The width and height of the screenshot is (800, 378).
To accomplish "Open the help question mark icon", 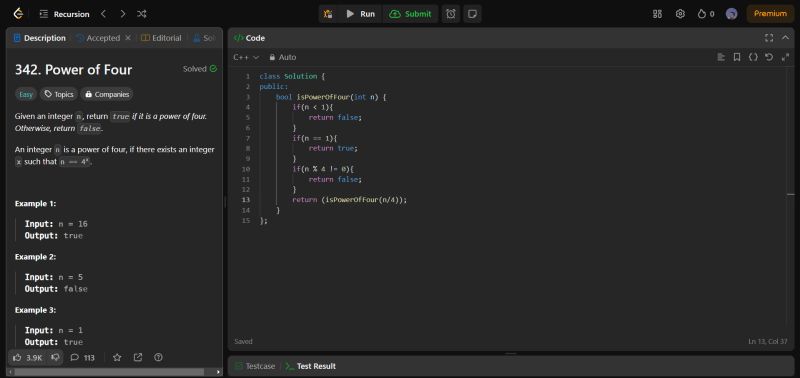I will click(x=158, y=358).
